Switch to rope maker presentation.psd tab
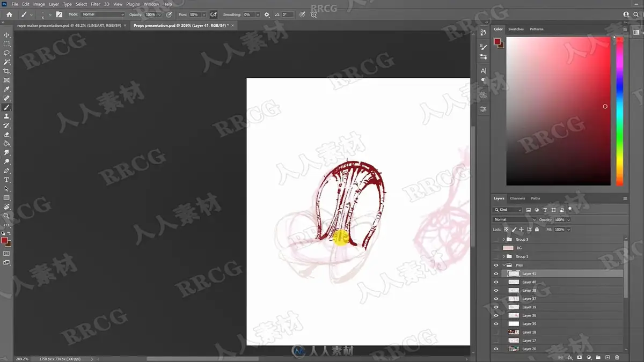The height and width of the screenshot is (362, 644). pos(68,25)
